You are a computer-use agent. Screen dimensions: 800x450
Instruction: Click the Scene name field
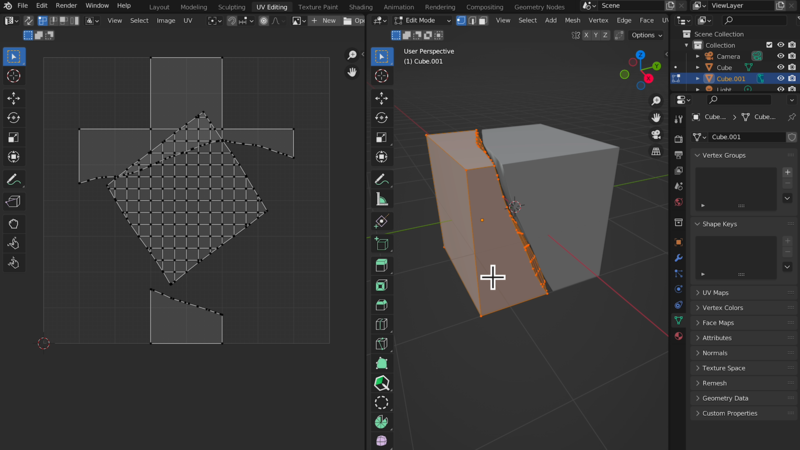[x=632, y=6]
